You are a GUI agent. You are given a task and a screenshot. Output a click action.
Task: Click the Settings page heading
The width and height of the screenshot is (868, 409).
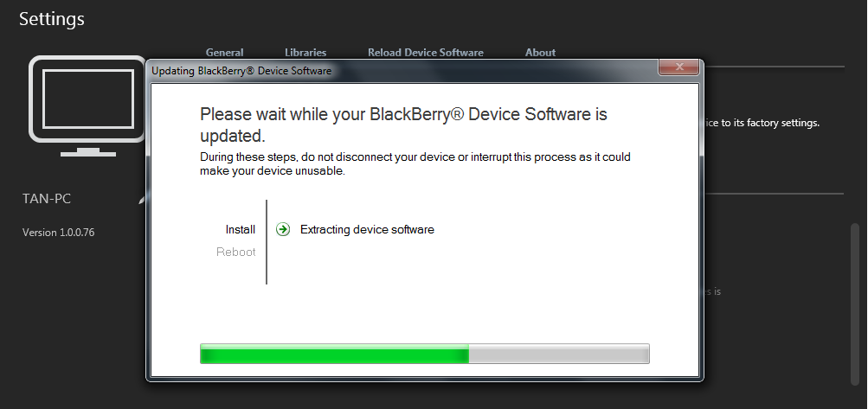click(51, 19)
